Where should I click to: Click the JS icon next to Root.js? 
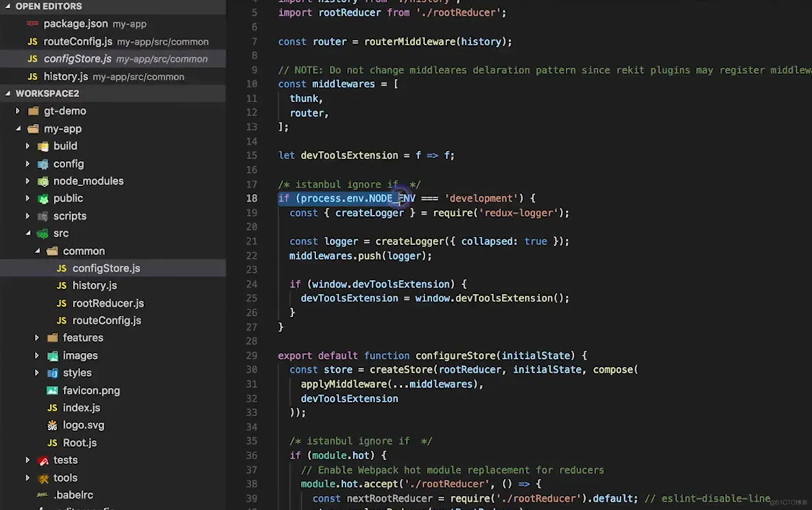point(52,443)
